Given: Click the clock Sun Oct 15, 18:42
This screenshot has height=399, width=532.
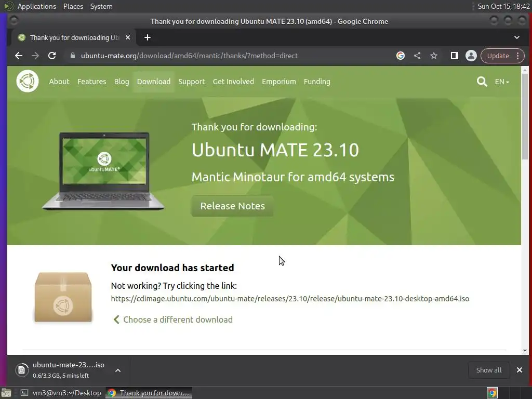Looking at the screenshot, I should (x=503, y=6).
